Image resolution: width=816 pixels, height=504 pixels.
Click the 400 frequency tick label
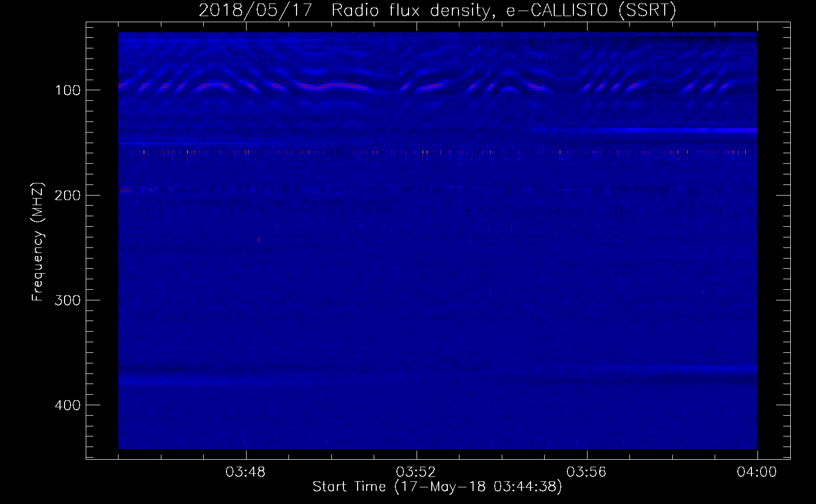tap(68, 405)
